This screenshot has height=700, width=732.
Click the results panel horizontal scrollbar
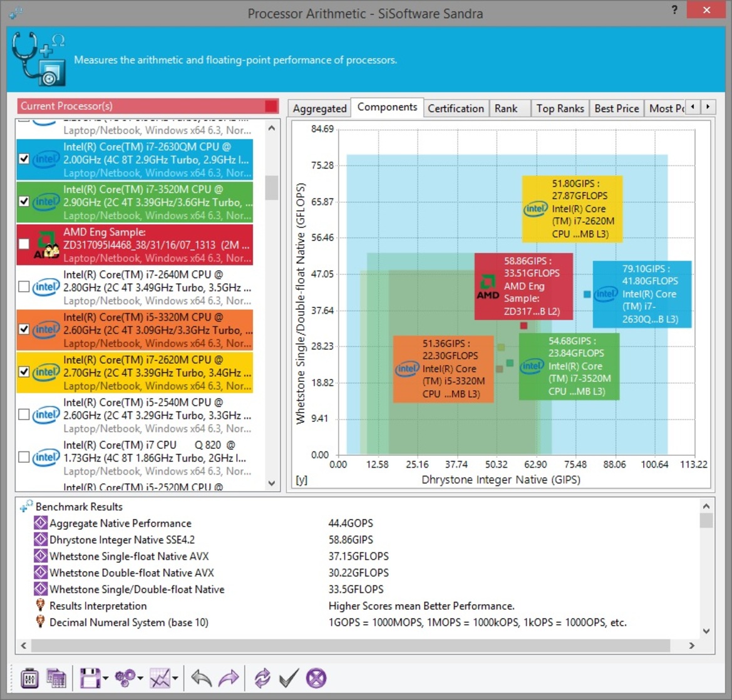pyautogui.click(x=351, y=646)
